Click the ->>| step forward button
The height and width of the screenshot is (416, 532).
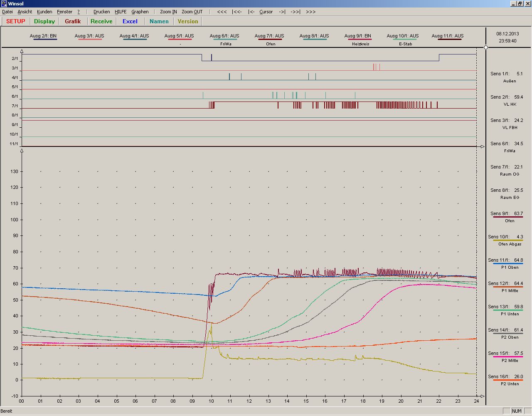295,12
